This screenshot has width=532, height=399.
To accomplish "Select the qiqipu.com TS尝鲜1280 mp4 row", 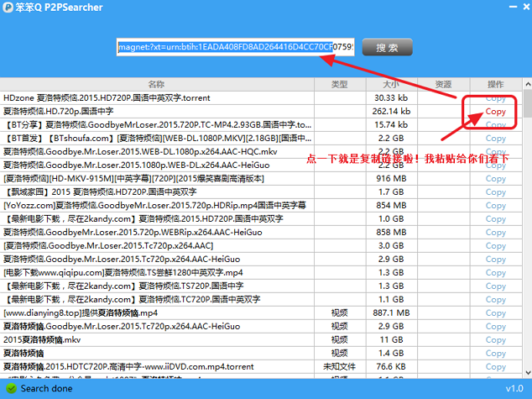I will [261, 273].
